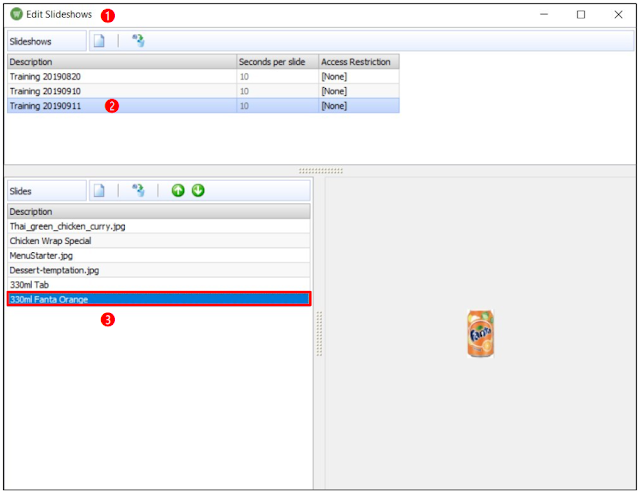Viewport: 640px width, 494px height.
Task: Click Seconds per slide value for Training 20190910
Action: (x=278, y=91)
